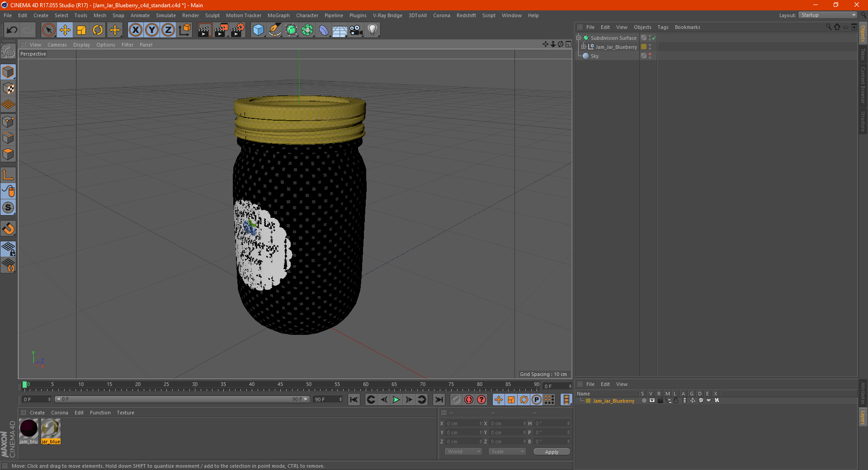Add a Light object
This screenshot has width=868, height=470.
(x=373, y=30)
